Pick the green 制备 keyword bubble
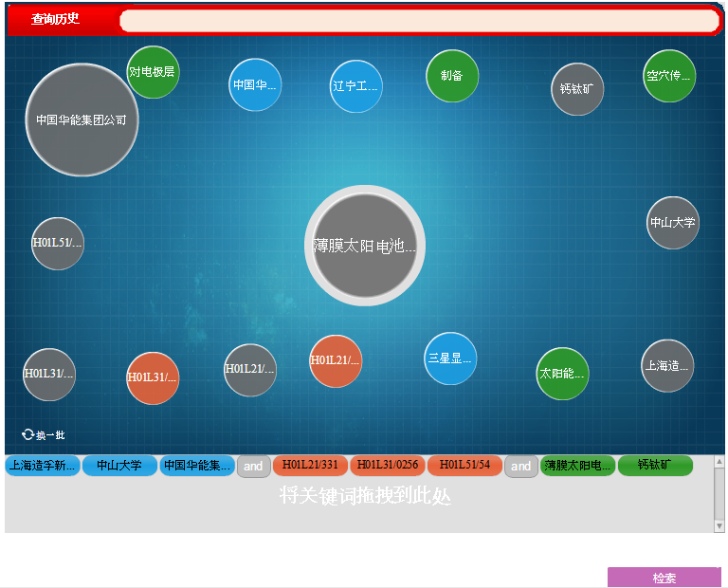 pyautogui.click(x=452, y=76)
